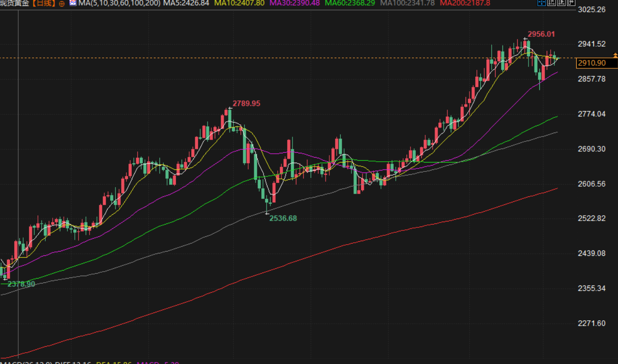Click the 2536.68 low price annotation
The image size is (618, 364).
pyautogui.click(x=283, y=218)
